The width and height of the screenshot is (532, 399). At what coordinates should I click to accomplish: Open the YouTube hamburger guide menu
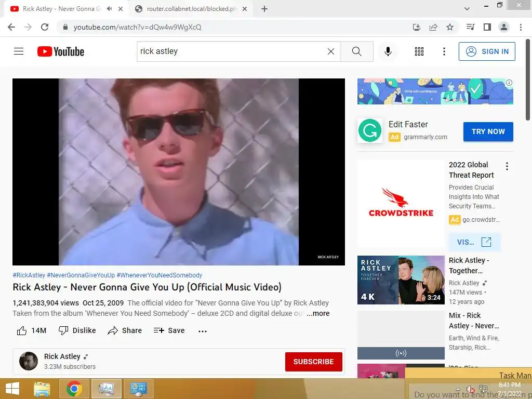click(x=19, y=51)
